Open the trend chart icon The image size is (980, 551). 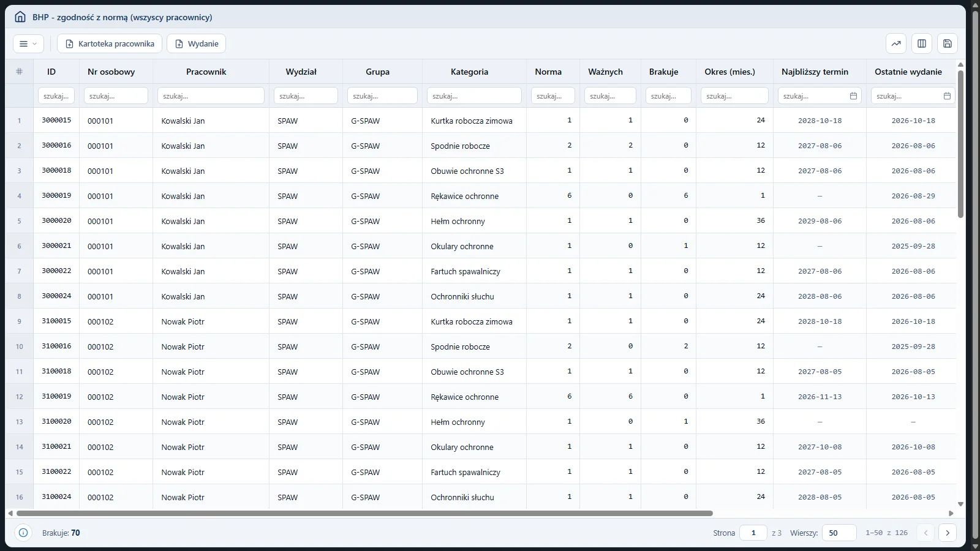[x=896, y=43]
